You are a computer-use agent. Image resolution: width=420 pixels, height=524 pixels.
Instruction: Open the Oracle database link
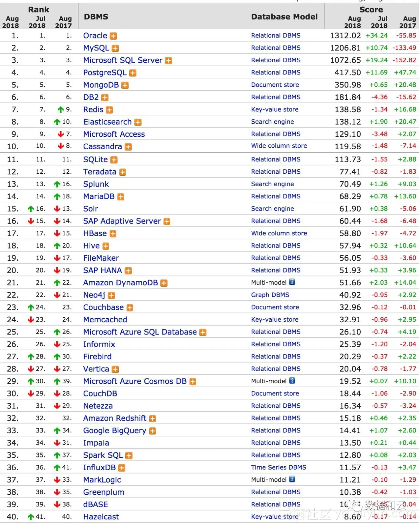point(95,36)
